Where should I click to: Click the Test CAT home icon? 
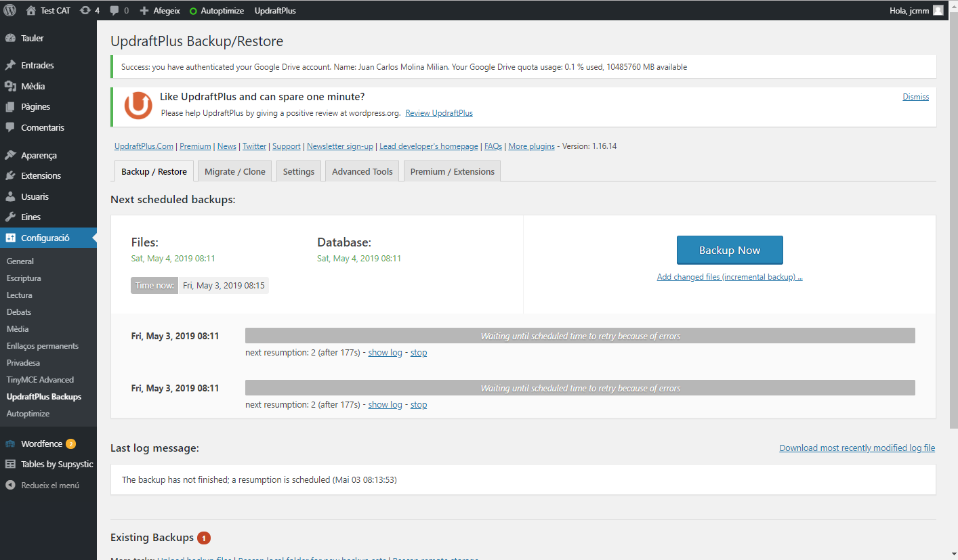tap(31, 10)
